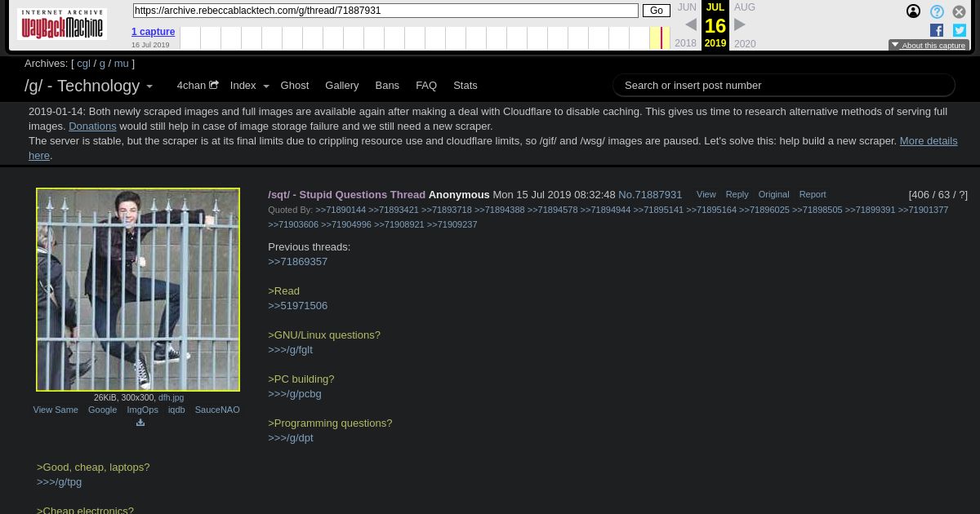Viewport: 980px width, 514px height.
Task: Open the >>>/g/dpt link
Action: 290,437
